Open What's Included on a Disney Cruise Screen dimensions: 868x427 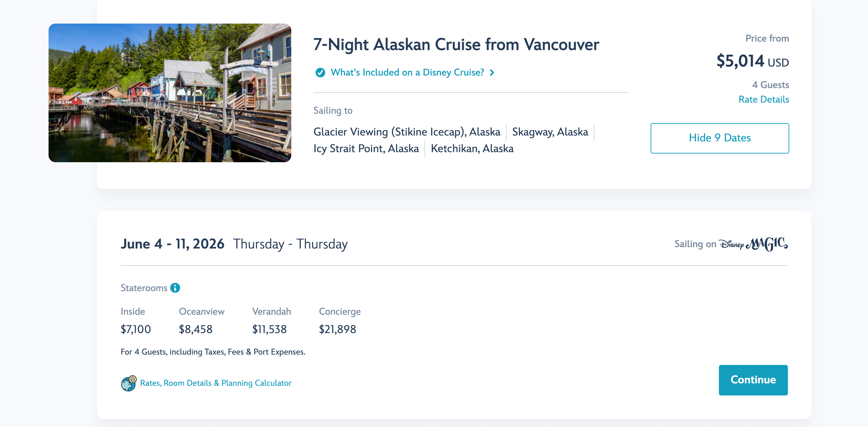[407, 72]
